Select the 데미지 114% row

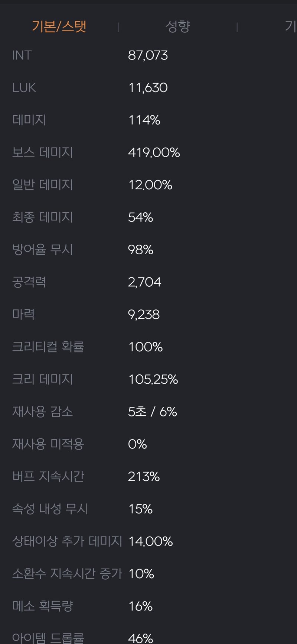click(148, 120)
